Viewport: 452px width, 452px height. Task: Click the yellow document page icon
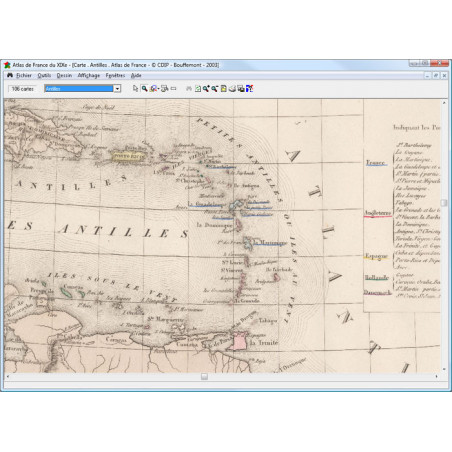click(224, 89)
